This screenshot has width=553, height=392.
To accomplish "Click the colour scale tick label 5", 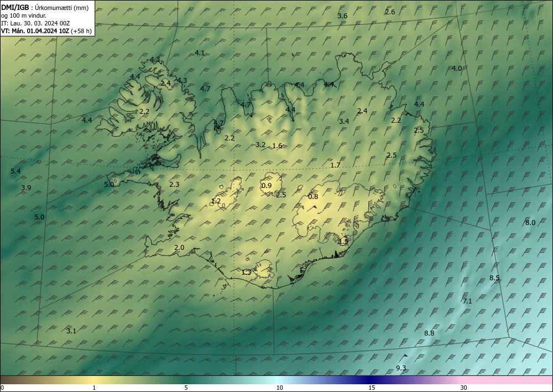I will click(x=186, y=388).
